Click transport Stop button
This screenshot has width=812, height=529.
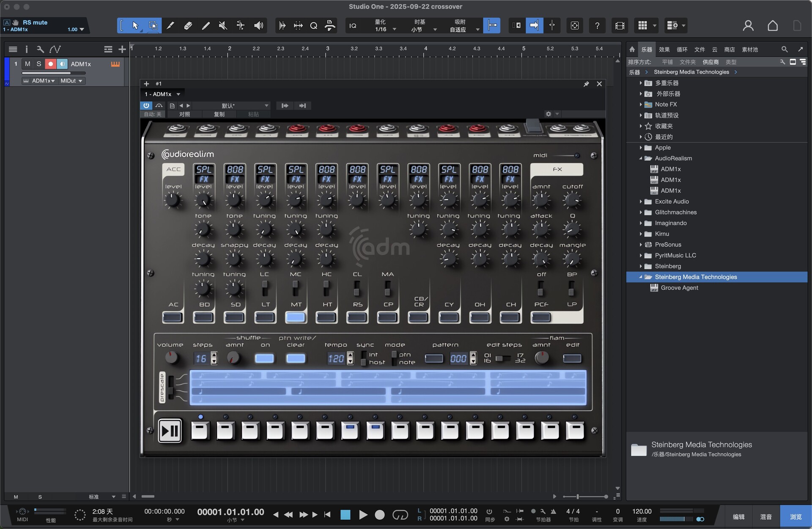tap(345, 515)
